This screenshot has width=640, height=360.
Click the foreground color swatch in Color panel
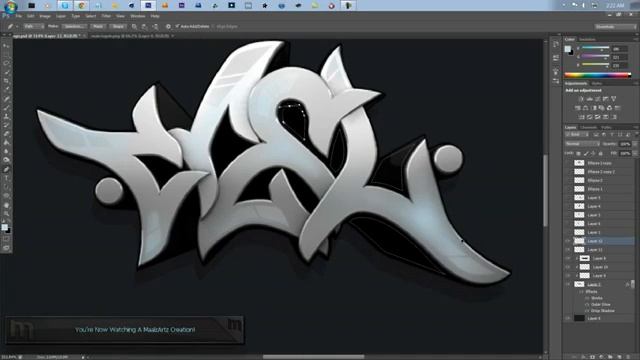point(568,49)
